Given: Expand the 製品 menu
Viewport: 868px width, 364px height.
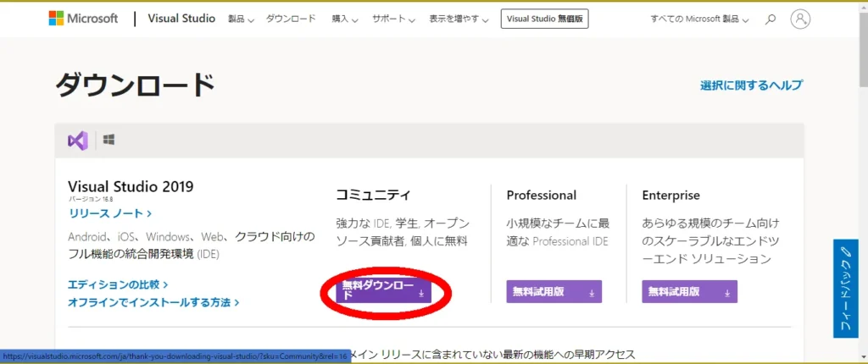Looking at the screenshot, I should [241, 19].
